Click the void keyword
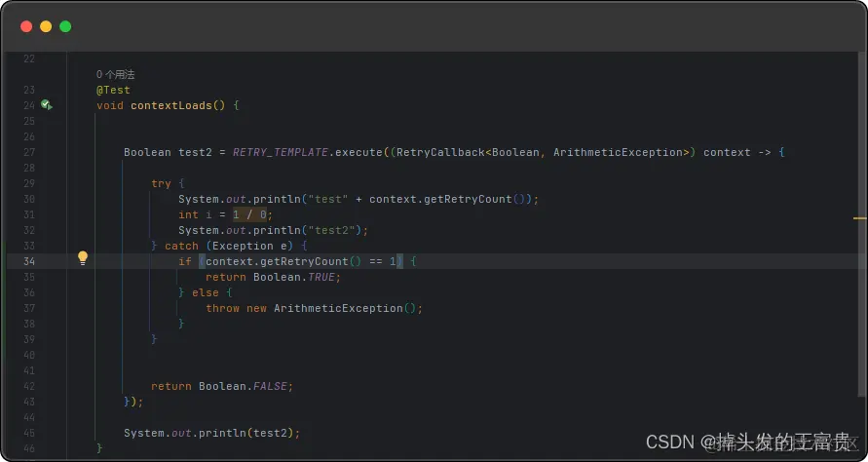 [110, 105]
